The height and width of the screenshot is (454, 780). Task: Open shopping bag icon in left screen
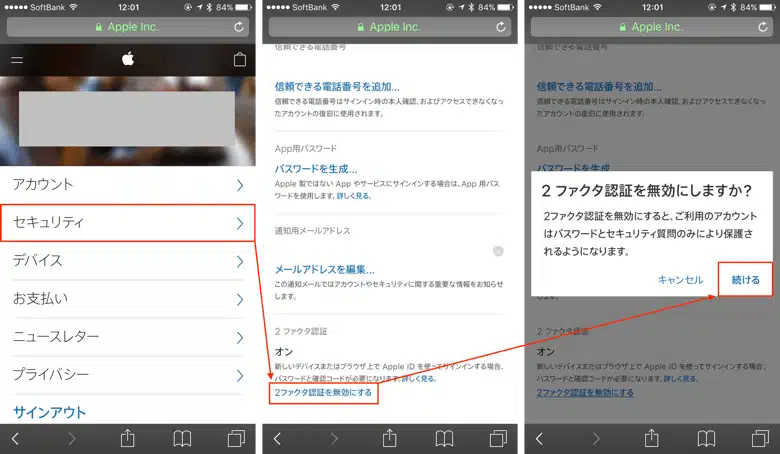[240, 60]
